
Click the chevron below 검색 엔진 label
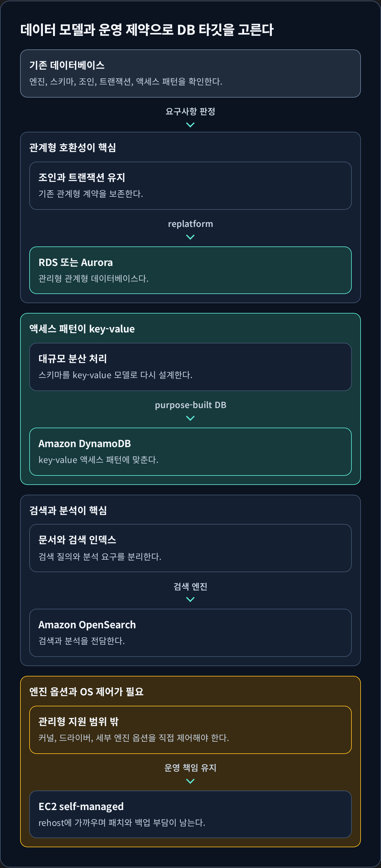(x=190, y=599)
